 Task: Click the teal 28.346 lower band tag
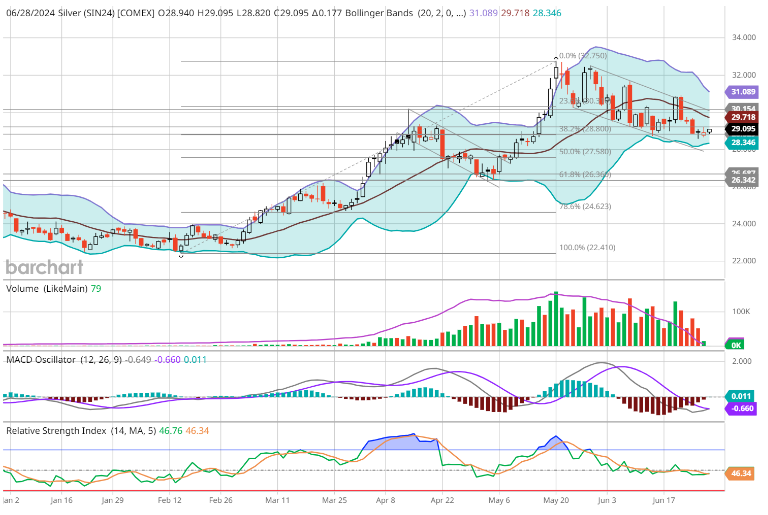click(x=742, y=143)
